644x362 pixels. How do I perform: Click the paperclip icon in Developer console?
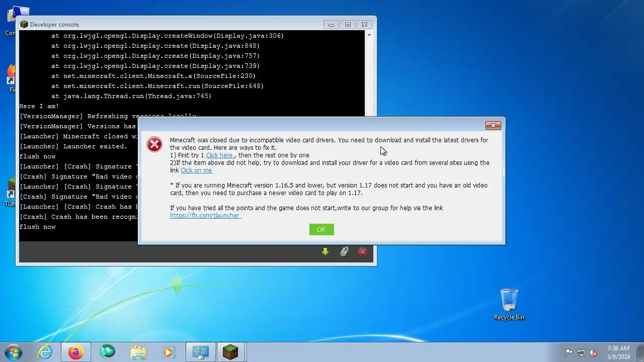tap(344, 252)
